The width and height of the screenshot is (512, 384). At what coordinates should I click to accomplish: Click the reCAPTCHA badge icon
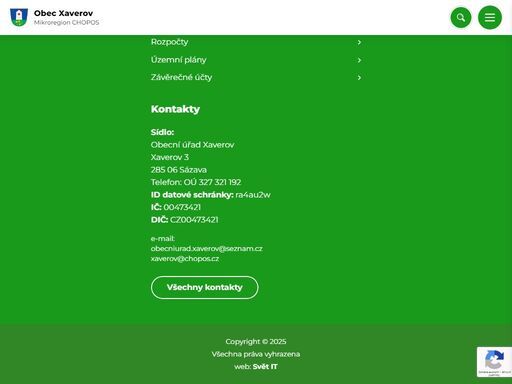tap(494, 362)
